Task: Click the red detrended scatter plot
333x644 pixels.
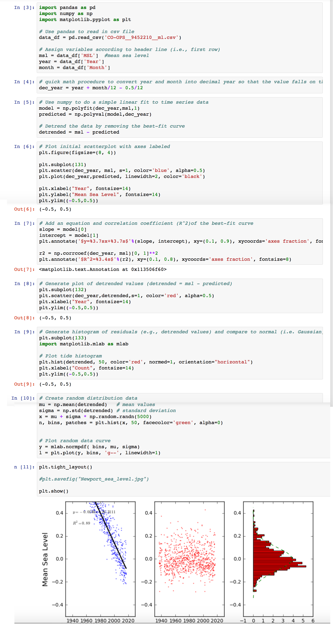Action: 189,559
